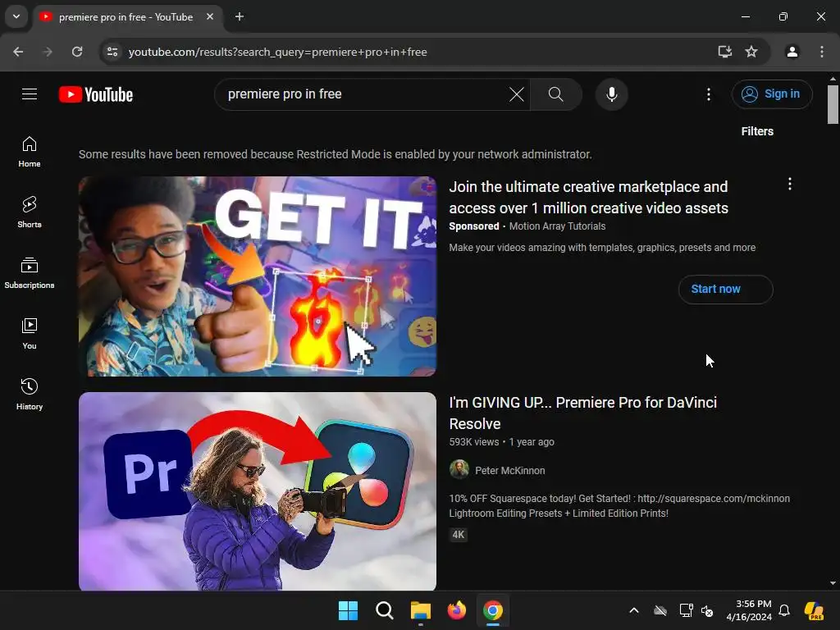Screen dimensions: 840x630
Task: Click the Sign in button
Action: click(x=772, y=94)
